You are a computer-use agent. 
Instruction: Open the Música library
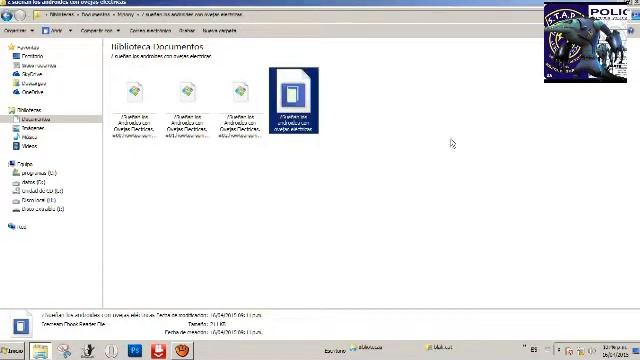25,137
